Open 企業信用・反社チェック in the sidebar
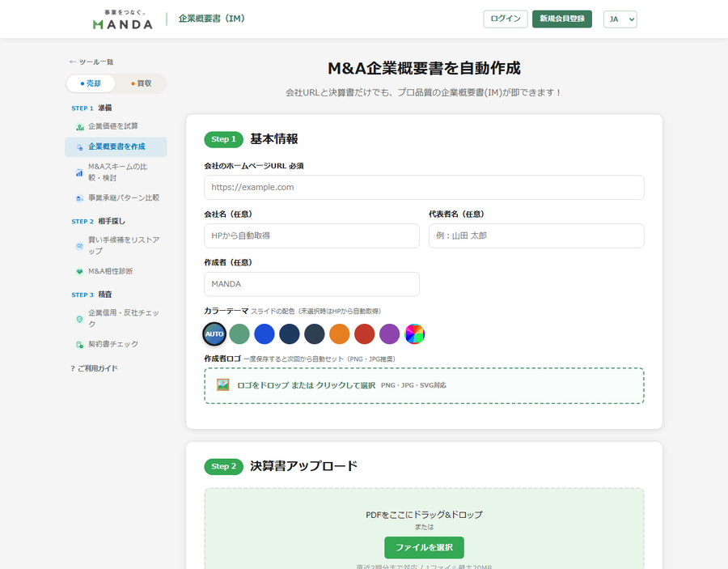This screenshot has height=569, width=728. [116, 318]
